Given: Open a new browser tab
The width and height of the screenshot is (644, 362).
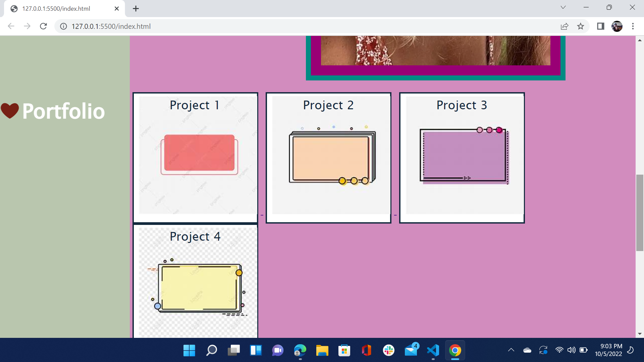Looking at the screenshot, I should [136, 9].
